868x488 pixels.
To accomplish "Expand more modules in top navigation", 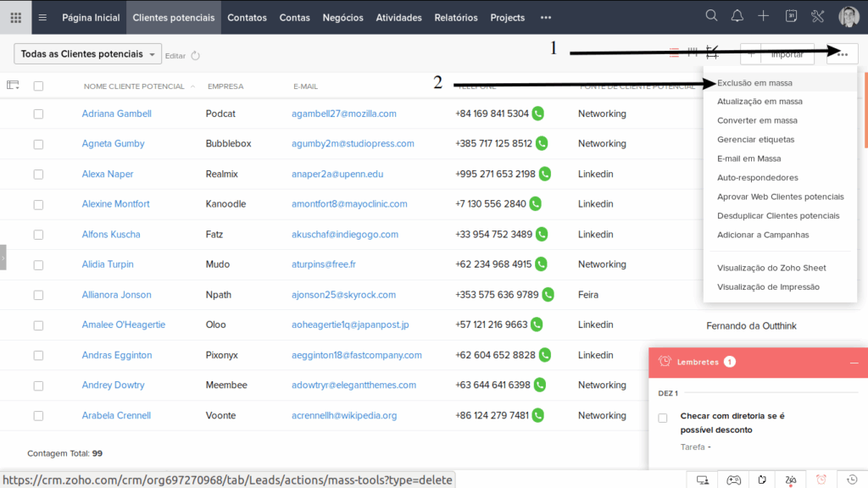I will (546, 18).
